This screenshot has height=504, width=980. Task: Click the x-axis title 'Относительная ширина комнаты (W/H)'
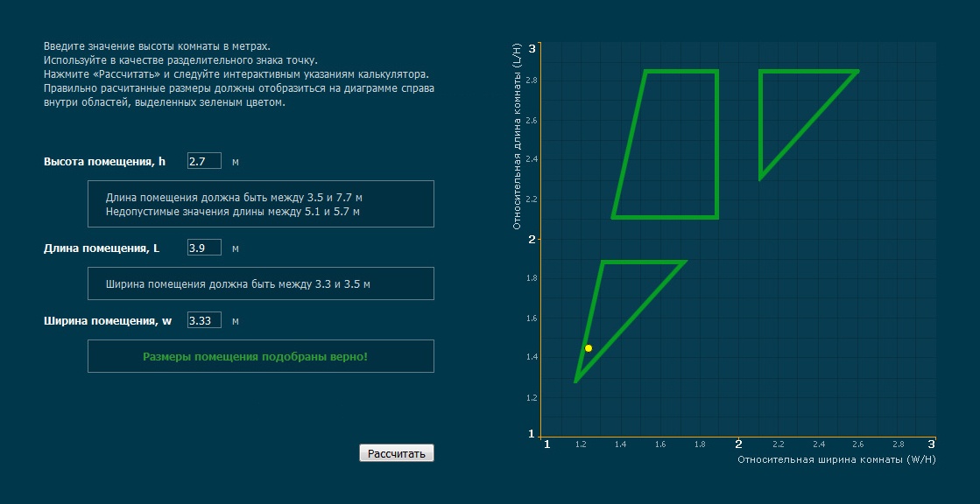836,459
